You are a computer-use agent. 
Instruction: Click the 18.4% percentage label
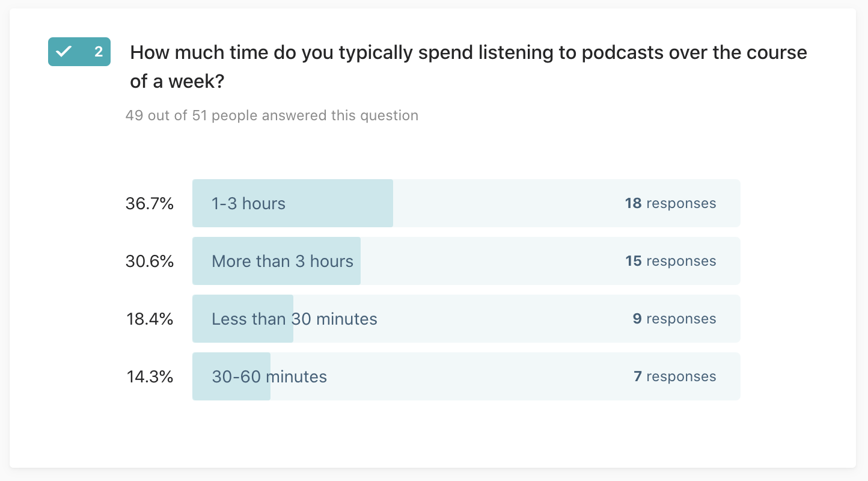pos(150,319)
